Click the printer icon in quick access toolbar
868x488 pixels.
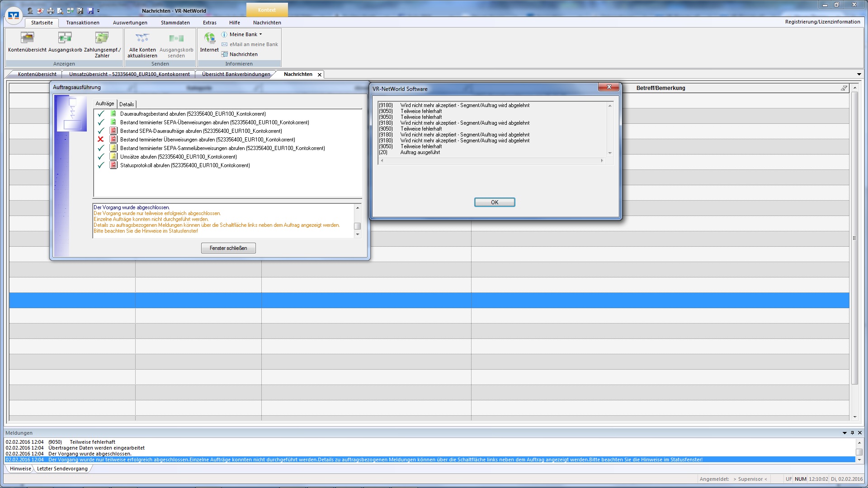(51, 10)
